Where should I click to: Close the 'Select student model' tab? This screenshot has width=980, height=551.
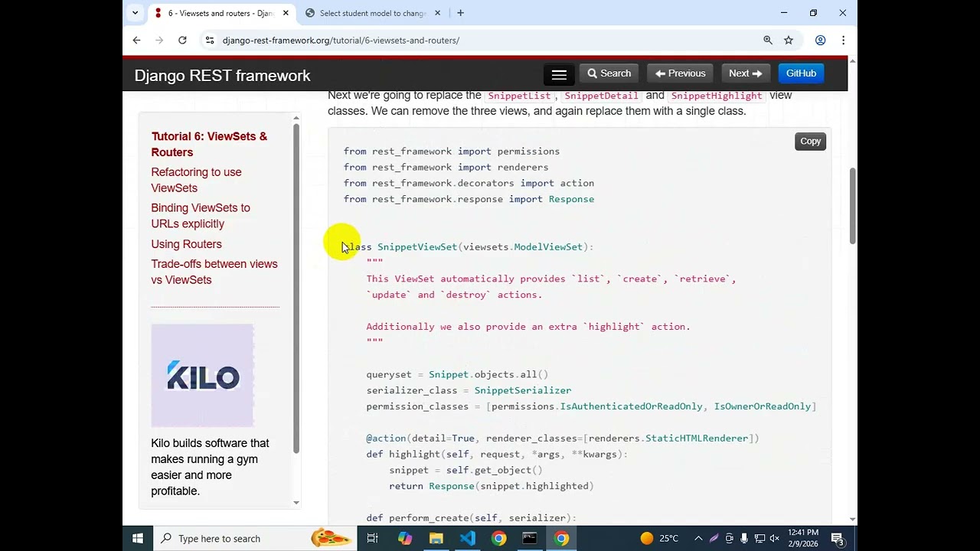(438, 13)
